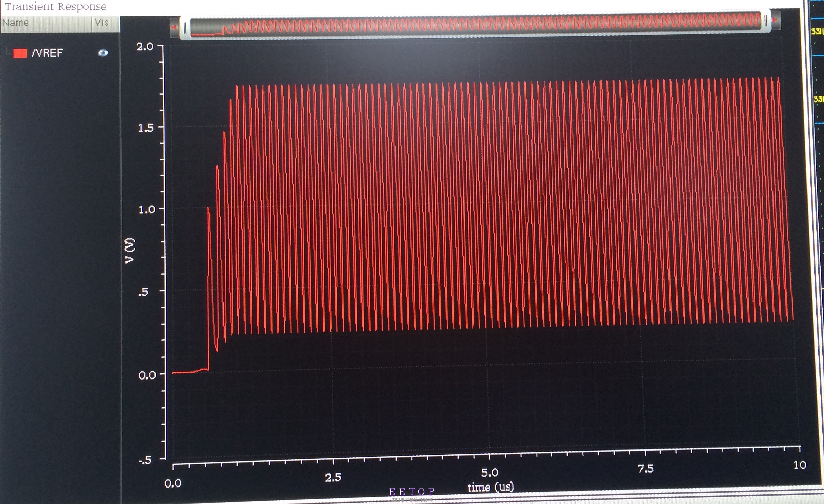Screen dimensions: 824x504
Task: Click the 0.0 y-axis tick value
Action: tap(147, 375)
